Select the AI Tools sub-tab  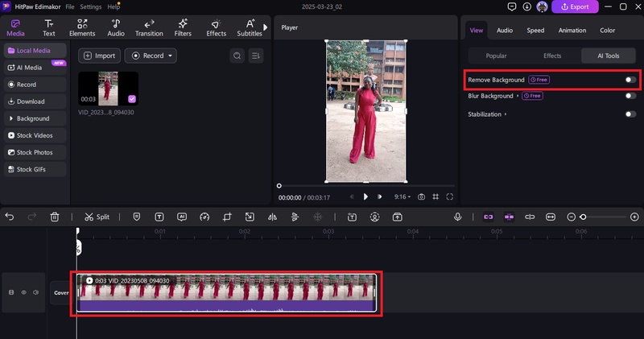(609, 56)
